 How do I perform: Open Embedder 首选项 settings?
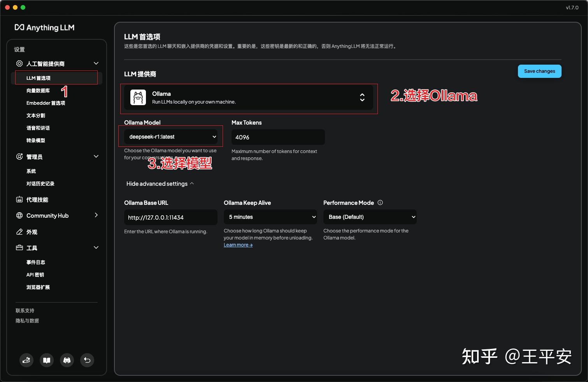click(x=46, y=103)
